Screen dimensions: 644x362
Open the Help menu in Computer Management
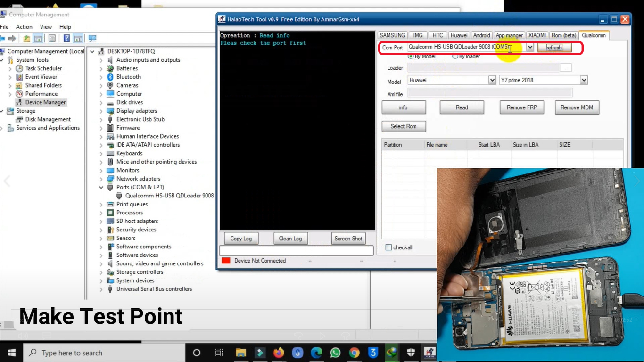click(x=65, y=27)
